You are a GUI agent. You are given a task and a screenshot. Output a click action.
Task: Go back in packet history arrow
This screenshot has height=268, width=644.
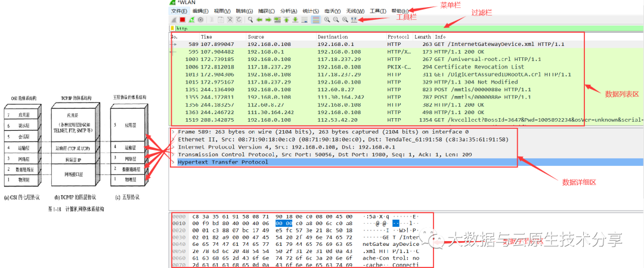(x=259, y=20)
